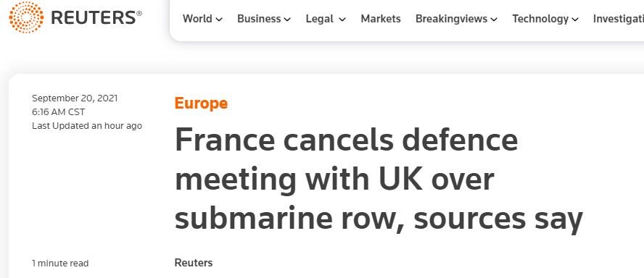644x278 pixels.
Task: Expand the chevron beside Business
Action: [287, 20]
